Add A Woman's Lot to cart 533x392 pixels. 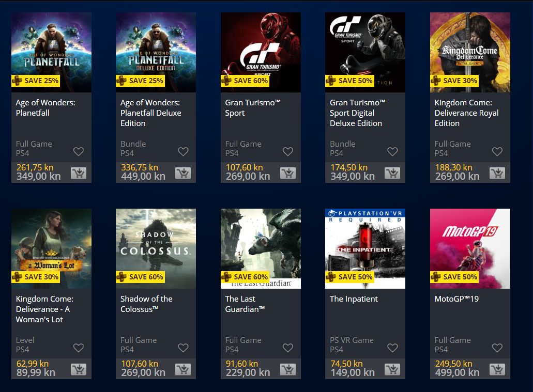coord(79,370)
